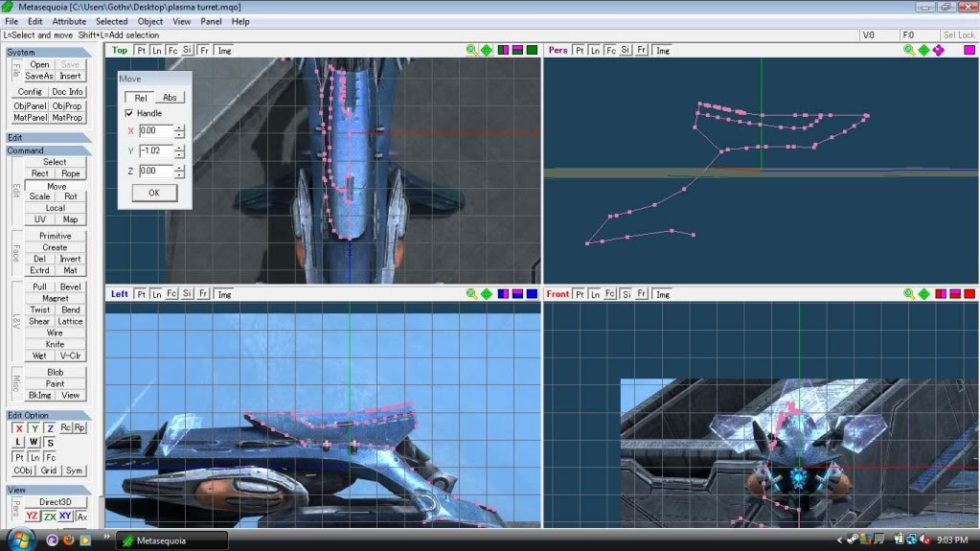
Task: Click the X value input field
Action: pos(156,130)
